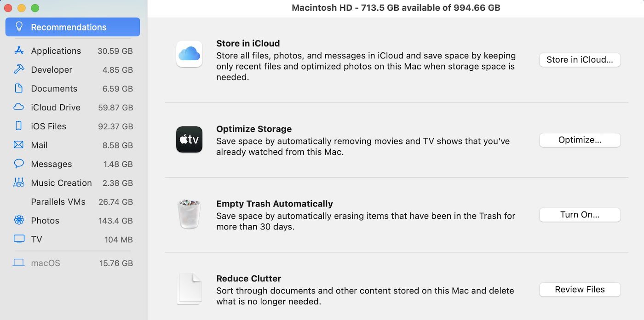Show the iOS Files category
Image resolution: width=644 pixels, height=320 pixels.
(x=49, y=126)
